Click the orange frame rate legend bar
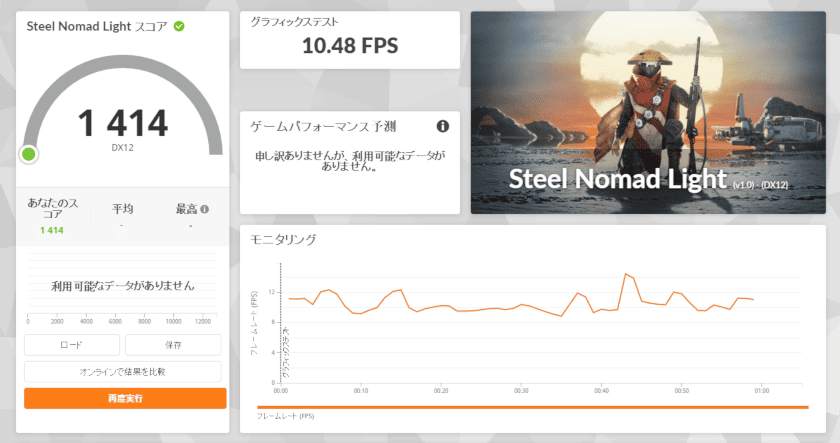 532,407
